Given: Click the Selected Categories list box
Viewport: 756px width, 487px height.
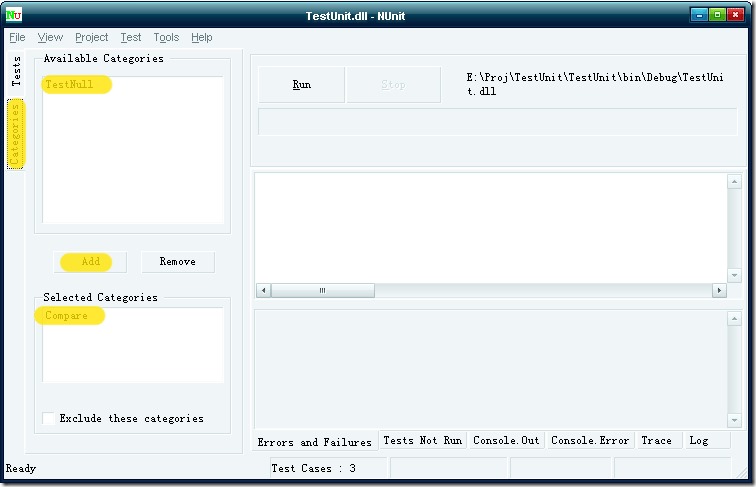Looking at the screenshot, I should click(133, 345).
